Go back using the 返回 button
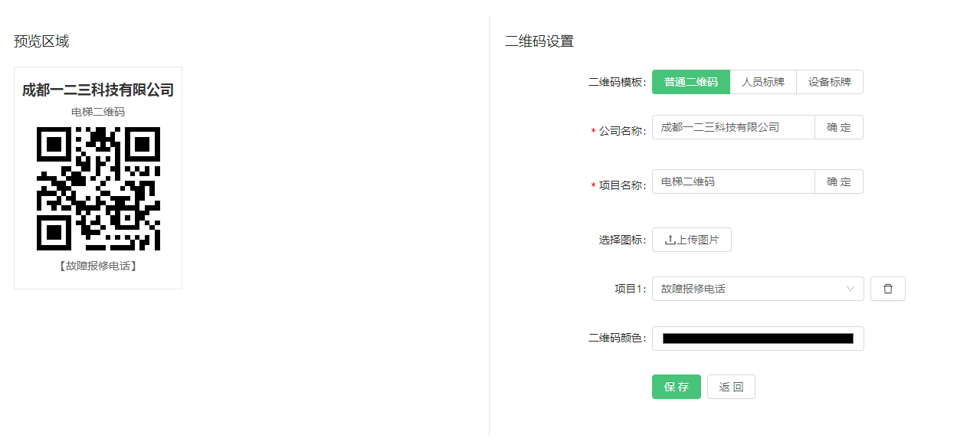Image resolution: width=980 pixels, height=448 pixels. [731, 387]
